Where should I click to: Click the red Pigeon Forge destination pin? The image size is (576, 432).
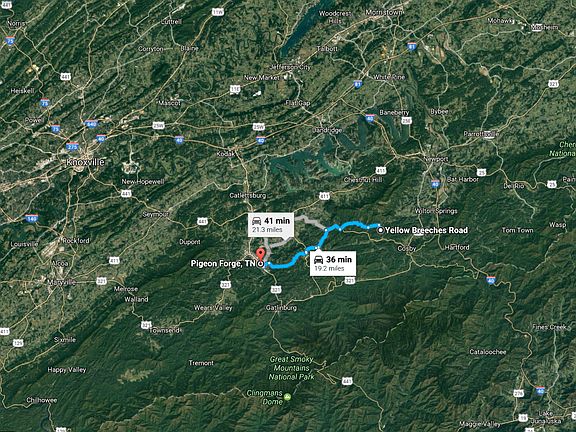pos(260,255)
